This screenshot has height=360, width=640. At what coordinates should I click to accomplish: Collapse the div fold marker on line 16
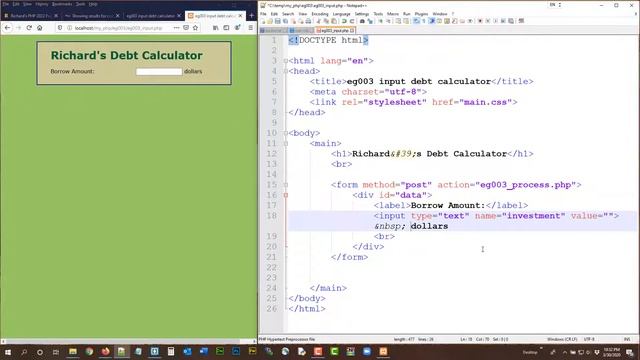286,195
